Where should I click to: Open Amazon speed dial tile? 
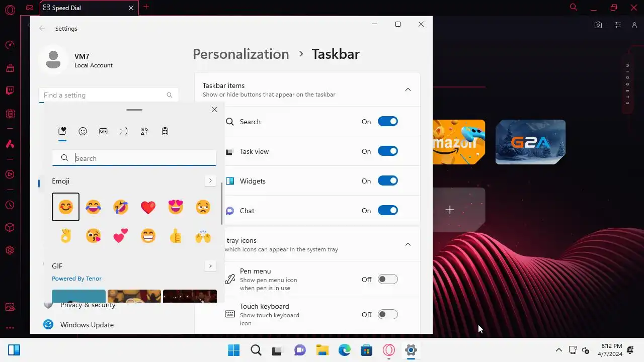tap(459, 142)
